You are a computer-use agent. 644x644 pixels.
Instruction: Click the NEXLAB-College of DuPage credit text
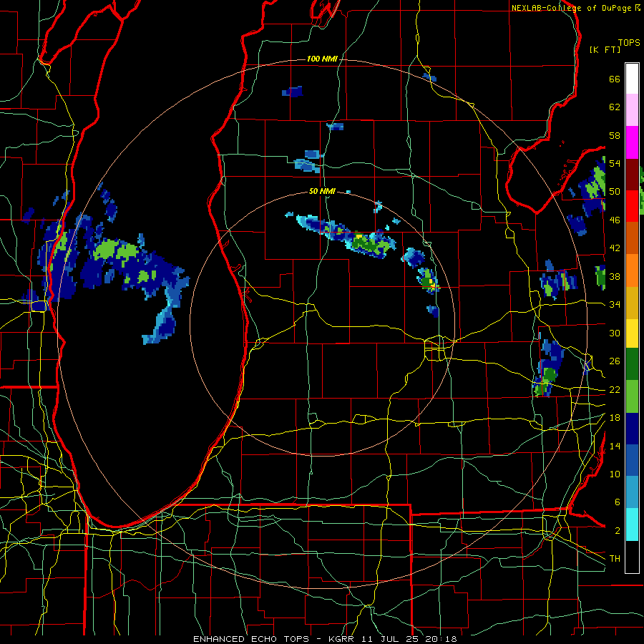[x=575, y=8]
